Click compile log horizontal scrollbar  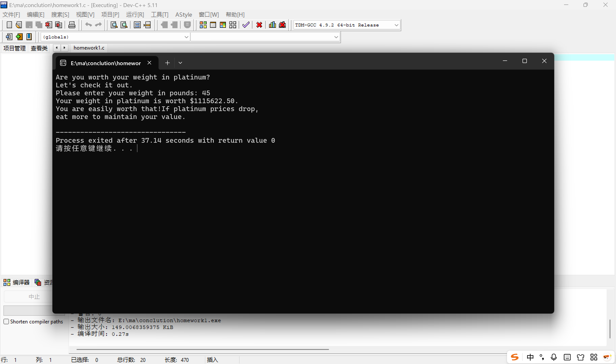tap(203, 349)
